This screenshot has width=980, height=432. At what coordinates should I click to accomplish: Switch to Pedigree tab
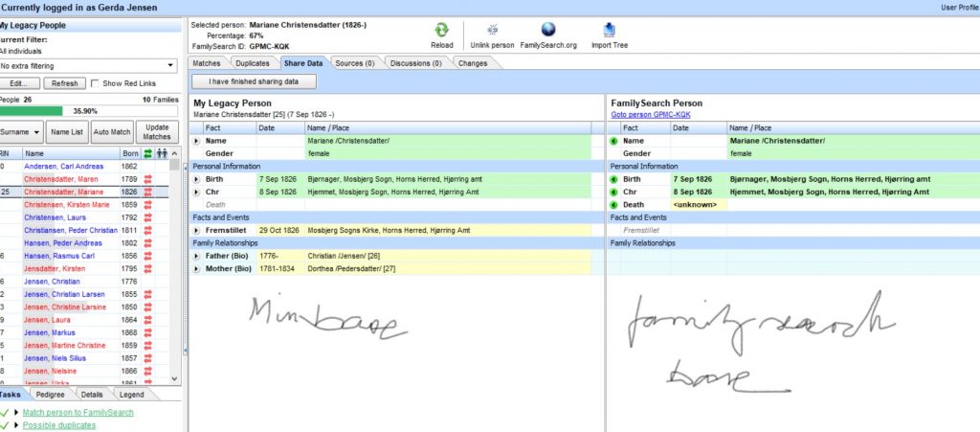pyautogui.click(x=50, y=395)
